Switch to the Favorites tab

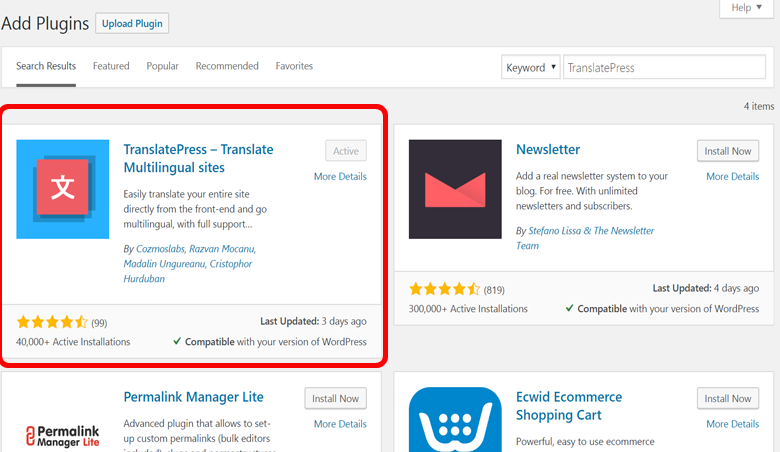[294, 66]
